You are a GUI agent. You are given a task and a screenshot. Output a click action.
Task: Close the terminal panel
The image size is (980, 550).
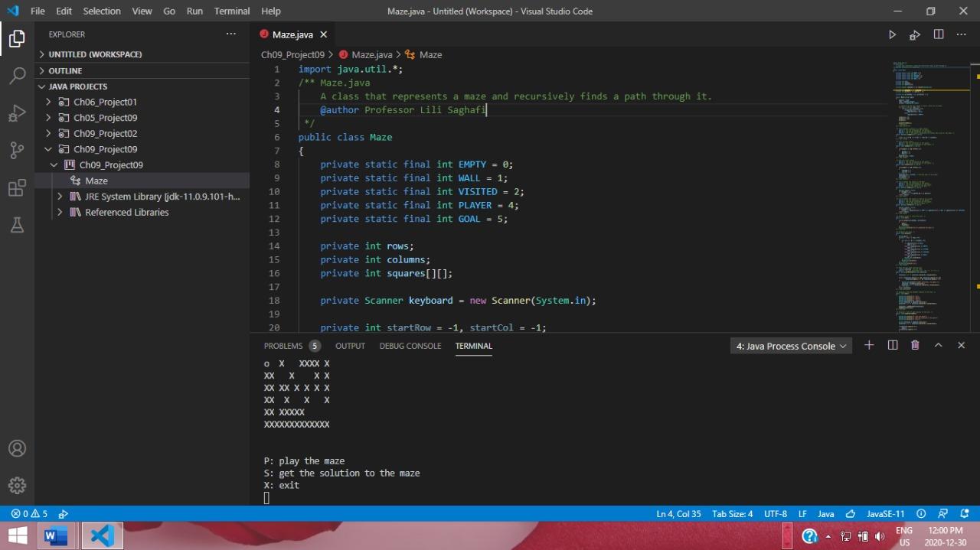click(961, 346)
